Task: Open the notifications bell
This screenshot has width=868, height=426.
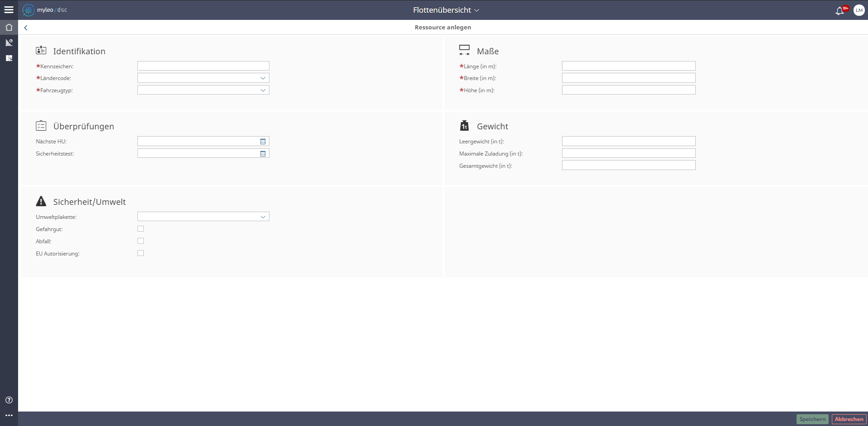Action: [x=840, y=10]
